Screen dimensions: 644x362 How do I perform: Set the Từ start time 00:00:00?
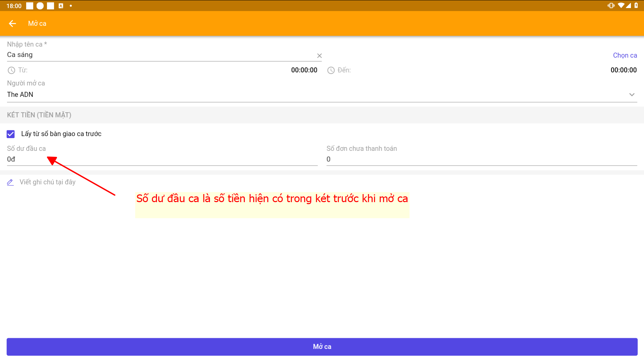click(304, 70)
